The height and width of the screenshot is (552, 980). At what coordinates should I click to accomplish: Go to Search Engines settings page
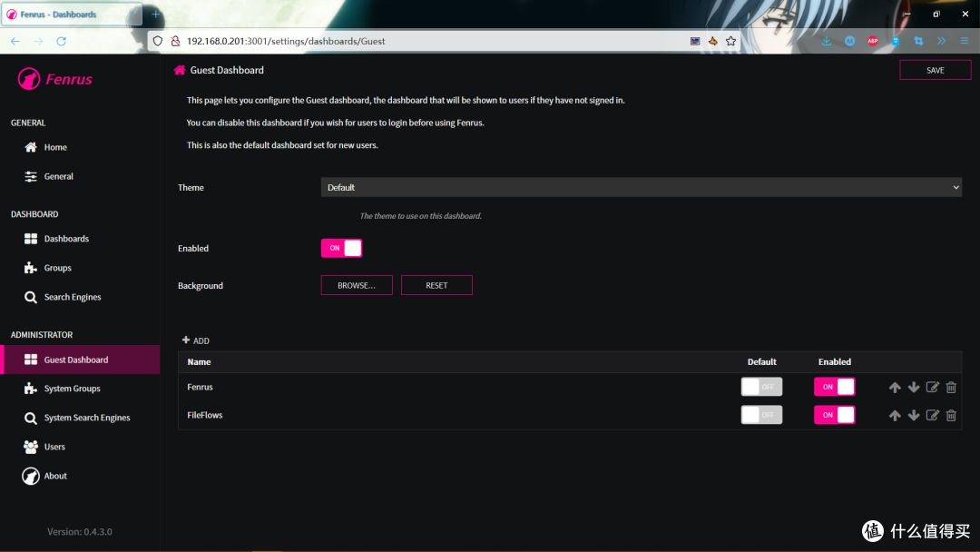point(72,297)
